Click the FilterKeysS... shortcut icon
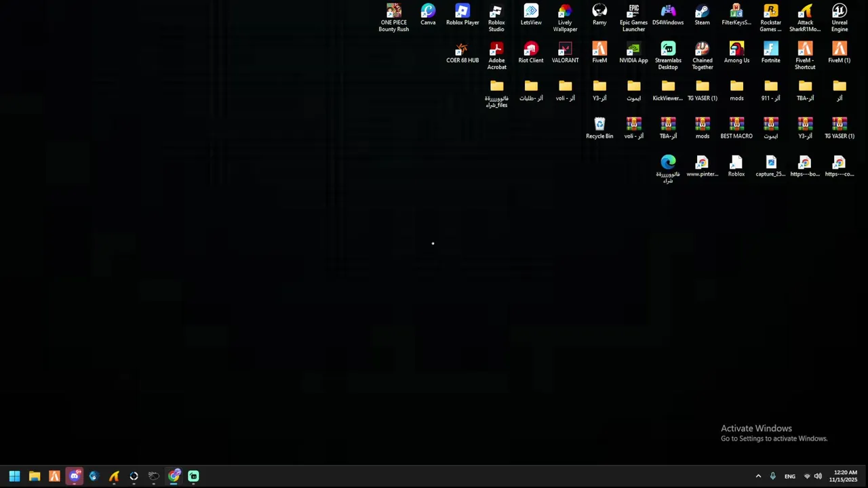Screen dimensions: 868x488 pos(736,15)
